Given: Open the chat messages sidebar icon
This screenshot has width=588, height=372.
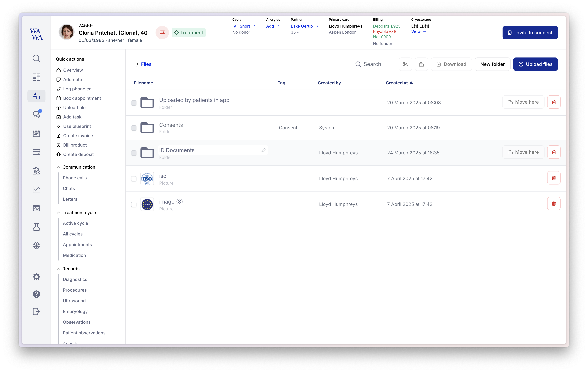Looking at the screenshot, I should point(36,114).
